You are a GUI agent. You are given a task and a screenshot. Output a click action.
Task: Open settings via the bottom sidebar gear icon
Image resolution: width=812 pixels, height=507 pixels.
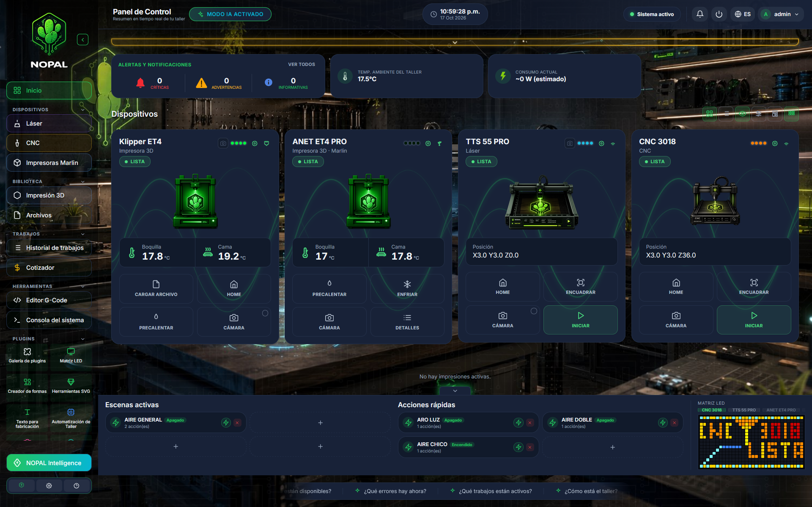tap(49, 485)
